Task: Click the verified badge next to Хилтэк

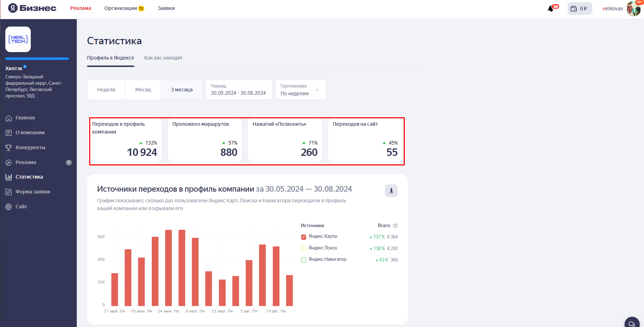Action: pos(25,67)
